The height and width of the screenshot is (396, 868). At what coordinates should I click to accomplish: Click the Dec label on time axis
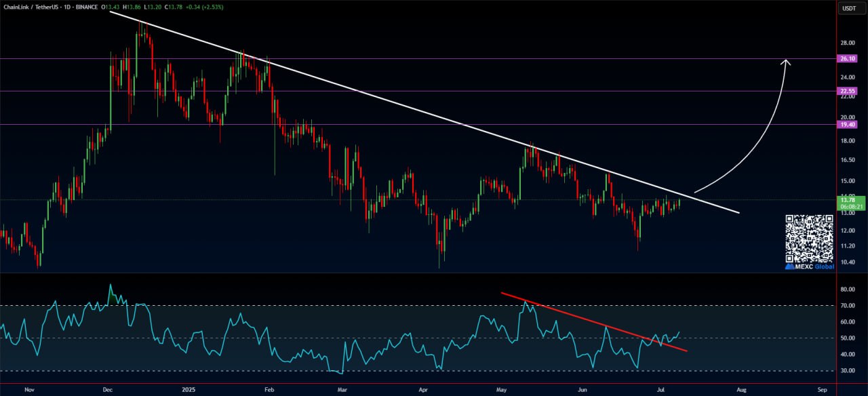click(107, 390)
